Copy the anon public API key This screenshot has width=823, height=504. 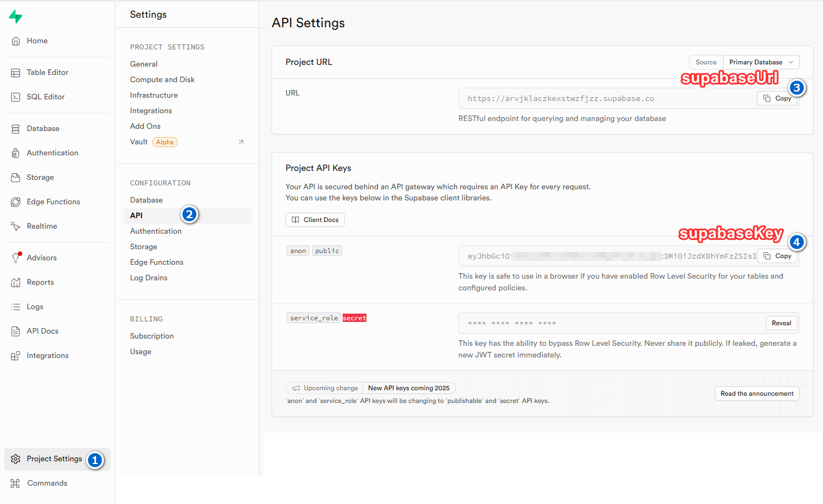pos(776,256)
